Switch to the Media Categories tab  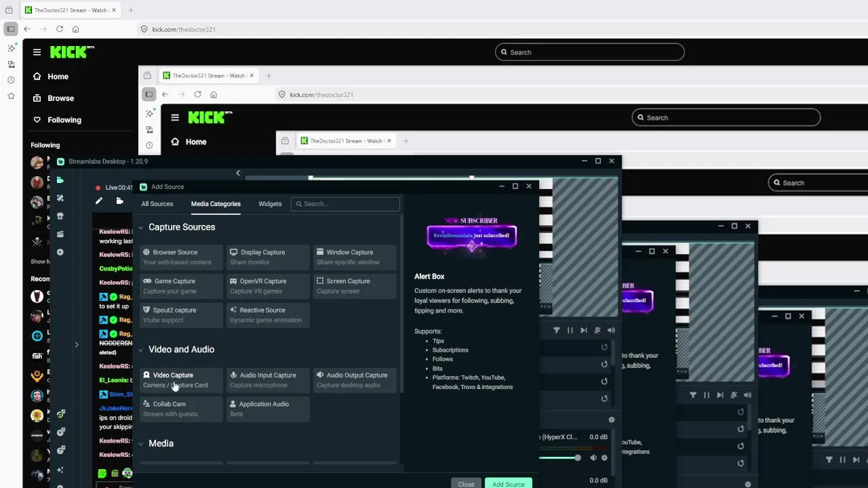(216, 204)
